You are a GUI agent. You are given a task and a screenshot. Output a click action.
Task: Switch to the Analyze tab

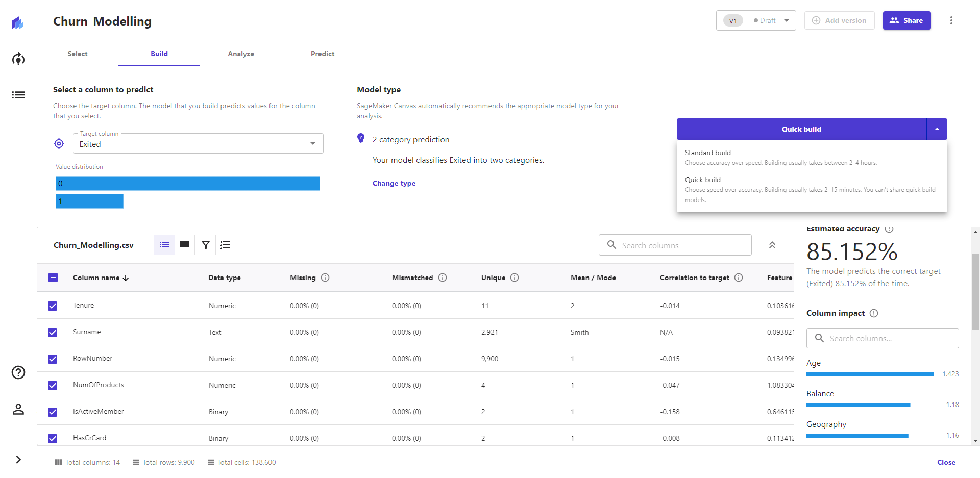240,54
